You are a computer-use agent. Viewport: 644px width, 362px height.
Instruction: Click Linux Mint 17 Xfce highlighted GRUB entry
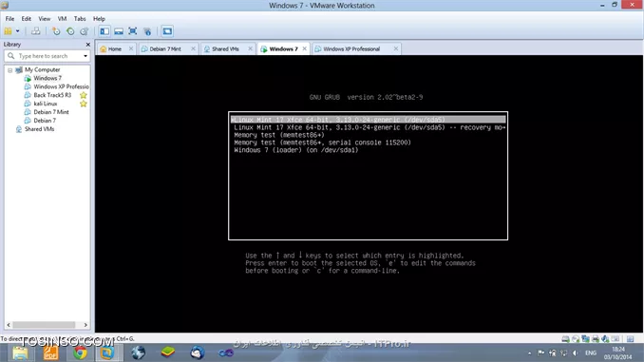point(368,120)
